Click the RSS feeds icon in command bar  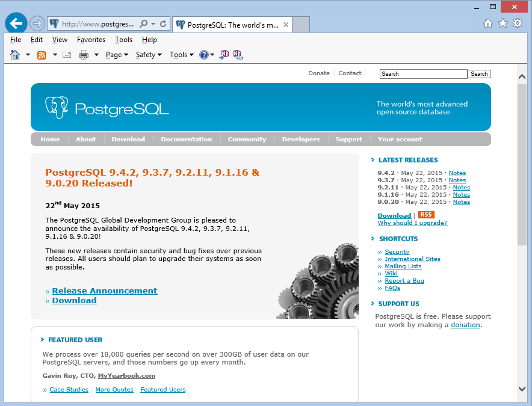(x=42, y=55)
